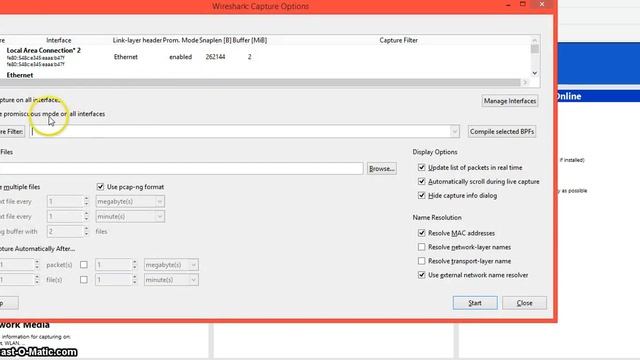This screenshot has width=640, height=360.
Task: Focus the capture filter text field
Action: point(240,131)
